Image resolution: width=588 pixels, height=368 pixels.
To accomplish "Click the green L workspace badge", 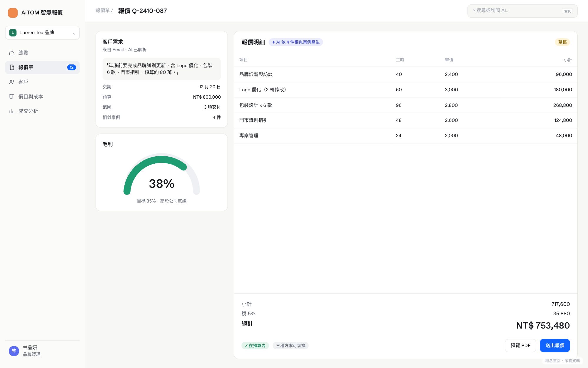I will pos(13,33).
